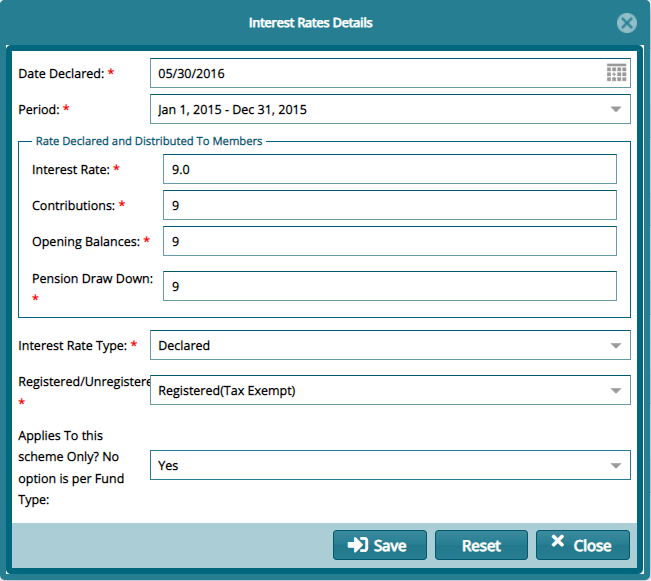Screen dimensions: 651x581
Task: Focus the Pension Draw Down field
Action: [389, 286]
